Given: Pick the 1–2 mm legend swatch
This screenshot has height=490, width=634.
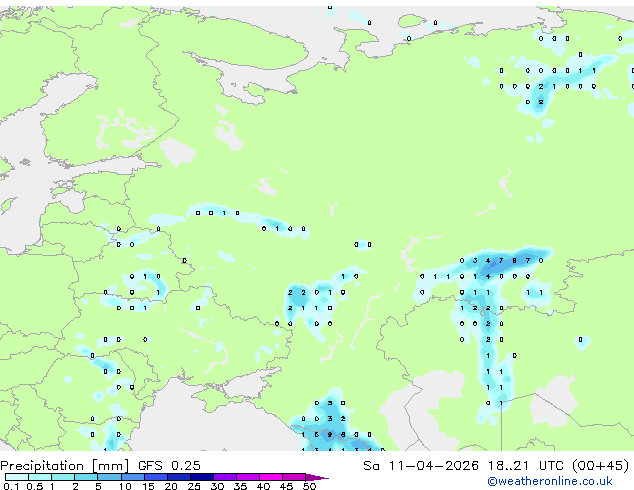Looking at the screenshot, I should pos(63,477).
